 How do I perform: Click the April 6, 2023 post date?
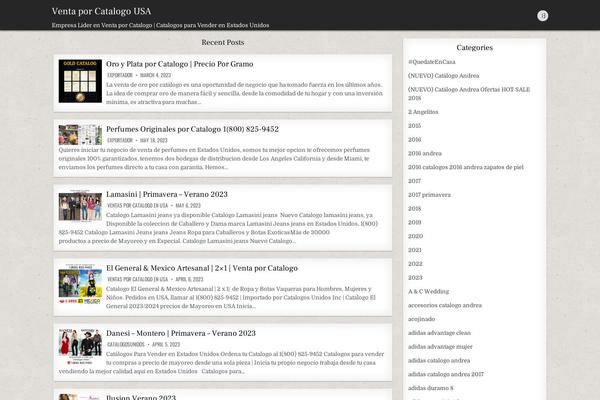coord(189,279)
